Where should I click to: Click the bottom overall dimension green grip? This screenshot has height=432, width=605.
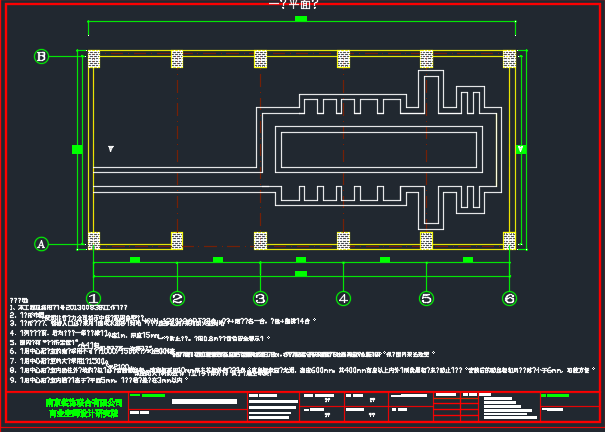point(301,273)
